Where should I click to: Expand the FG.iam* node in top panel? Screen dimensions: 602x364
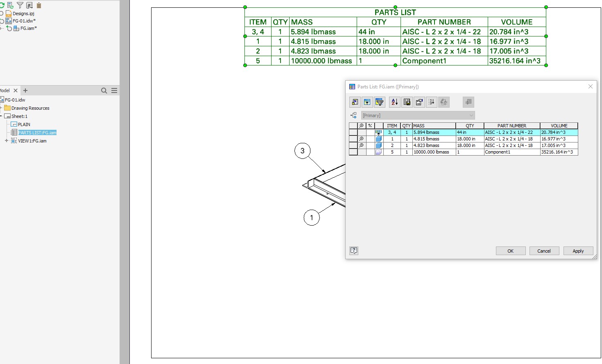tap(2, 28)
